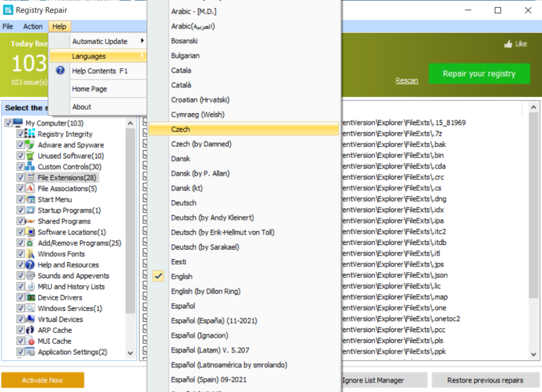Click the Unused Software trash icon
This screenshot has width=542, height=392.
[x=30, y=156]
